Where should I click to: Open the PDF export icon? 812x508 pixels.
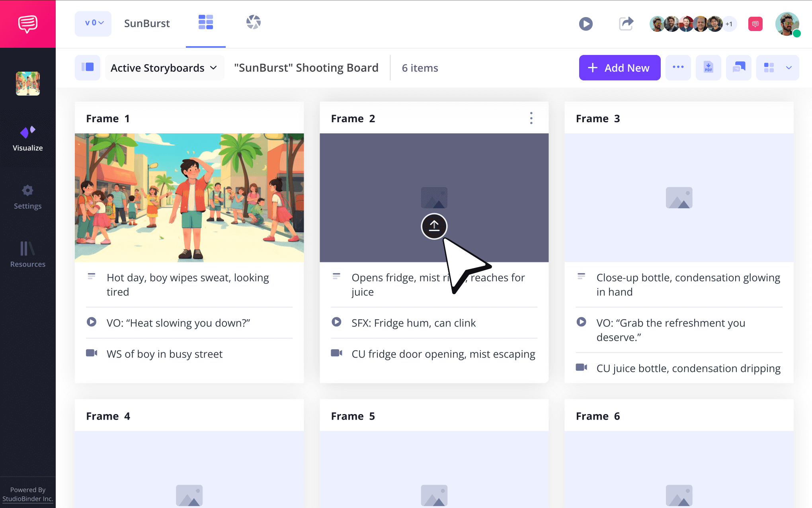coord(708,68)
